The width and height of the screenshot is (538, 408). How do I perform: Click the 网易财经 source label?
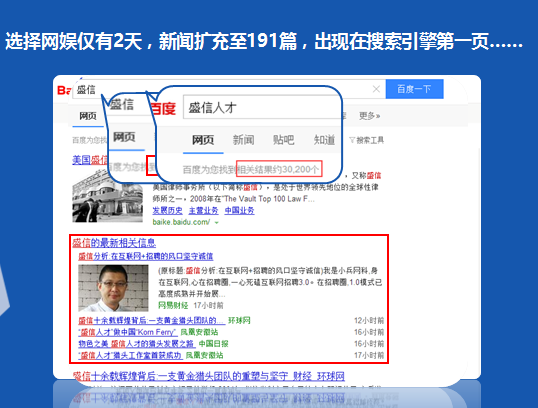(x=173, y=305)
